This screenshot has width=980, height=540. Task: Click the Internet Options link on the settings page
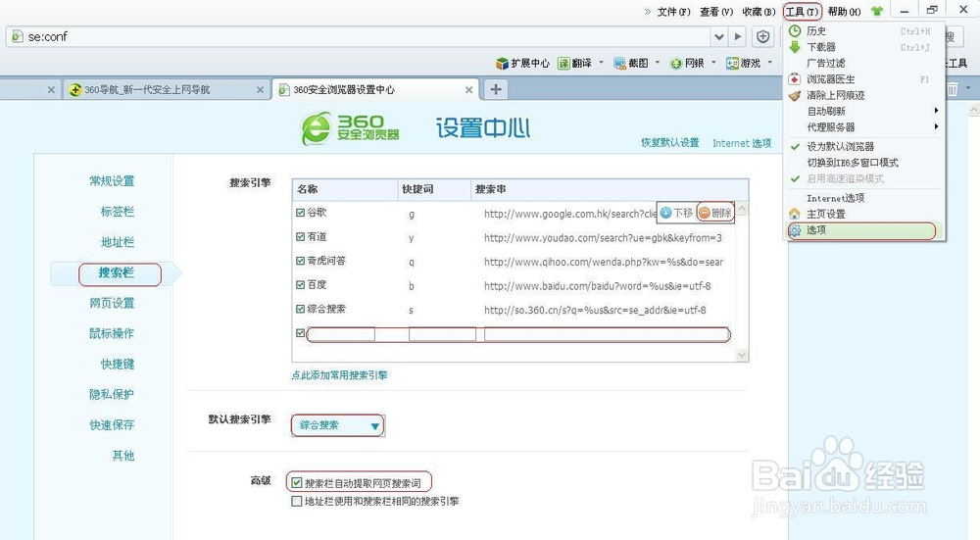[742, 143]
